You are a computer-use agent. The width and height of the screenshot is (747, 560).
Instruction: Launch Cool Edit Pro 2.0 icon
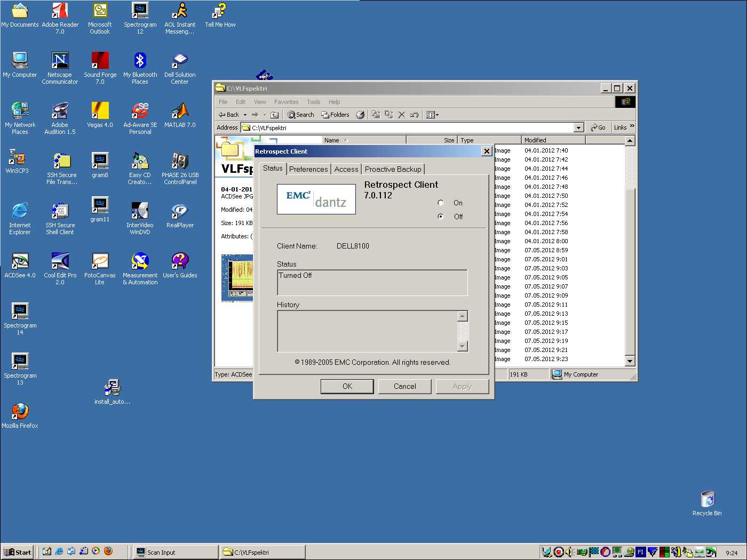coord(60,269)
